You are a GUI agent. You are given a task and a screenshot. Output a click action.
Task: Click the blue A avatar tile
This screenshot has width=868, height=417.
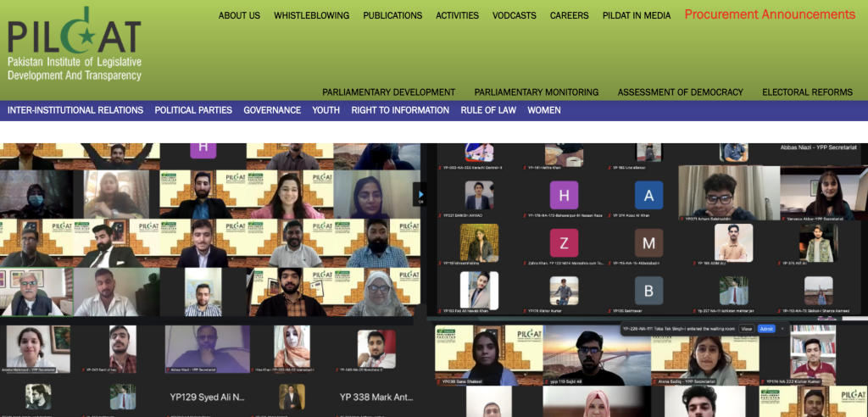tap(649, 196)
